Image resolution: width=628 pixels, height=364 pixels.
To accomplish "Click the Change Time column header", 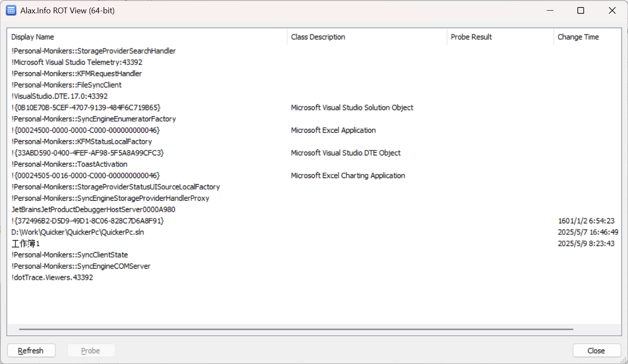I will click(x=587, y=37).
